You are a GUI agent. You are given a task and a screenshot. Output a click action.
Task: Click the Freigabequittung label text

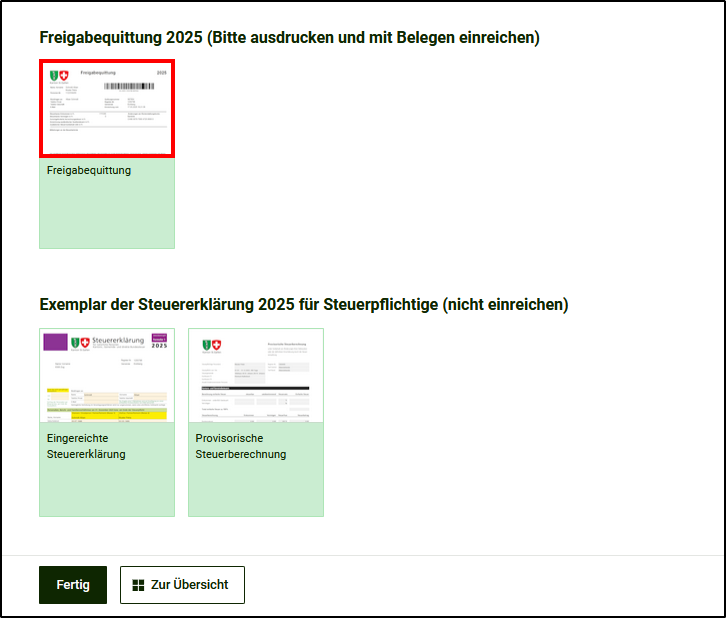89,170
